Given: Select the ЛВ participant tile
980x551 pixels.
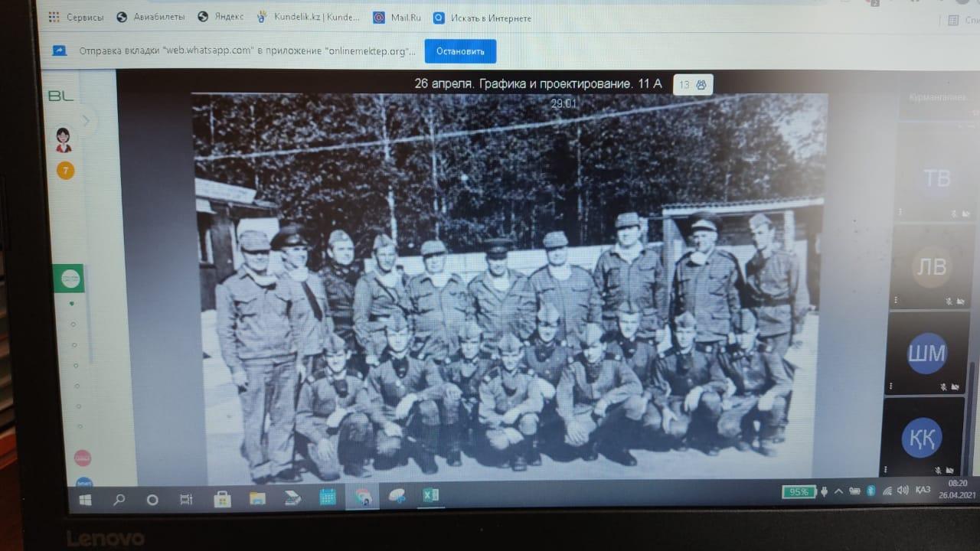Looking at the screenshot, I should tap(931, 267).
